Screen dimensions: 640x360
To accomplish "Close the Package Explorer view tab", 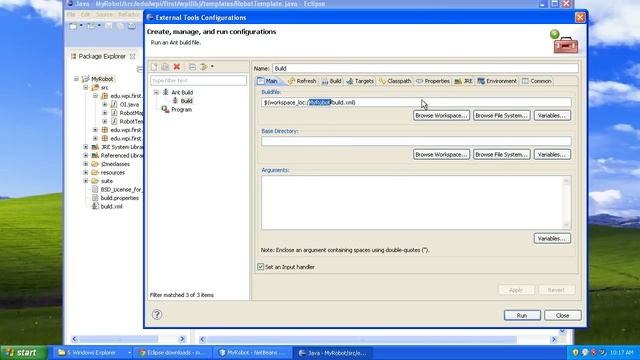I will [x=132, y=56].
